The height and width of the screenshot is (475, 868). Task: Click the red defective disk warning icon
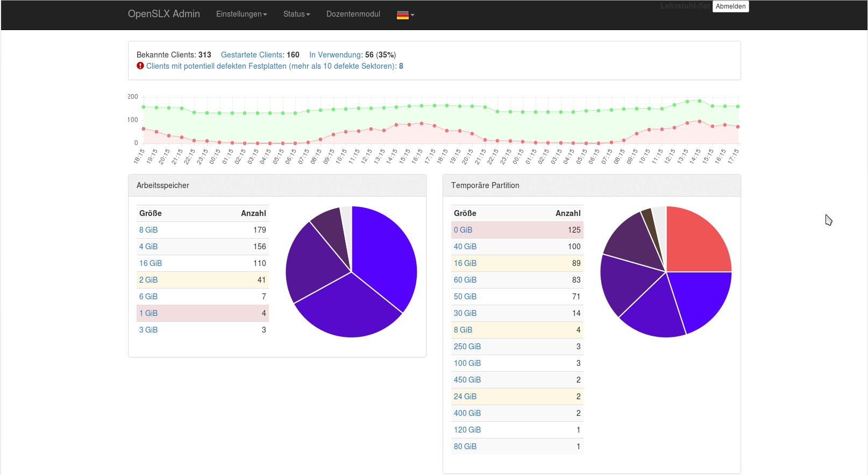pyautogui.click(x=140, y=66)
